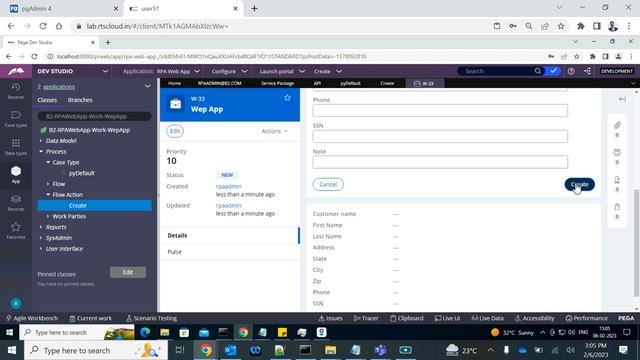Open the Windows Start menu
Screen dimensions: 640x360
12,350
